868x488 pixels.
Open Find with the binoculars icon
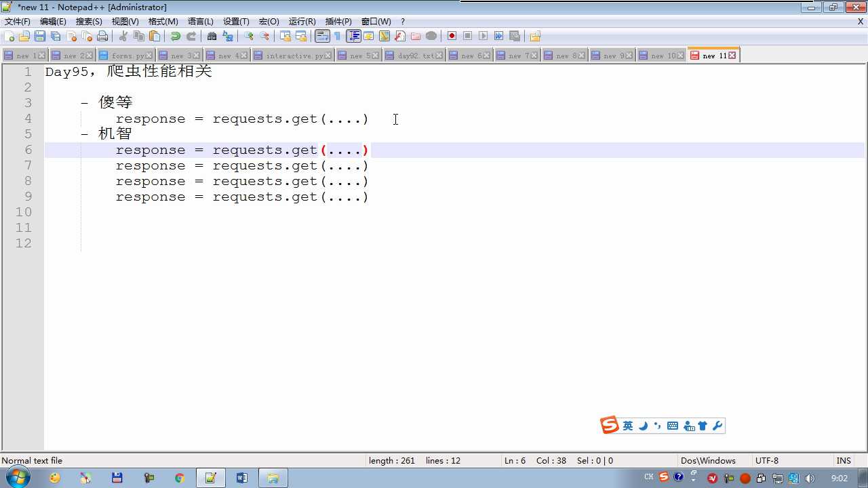[212, 36]
